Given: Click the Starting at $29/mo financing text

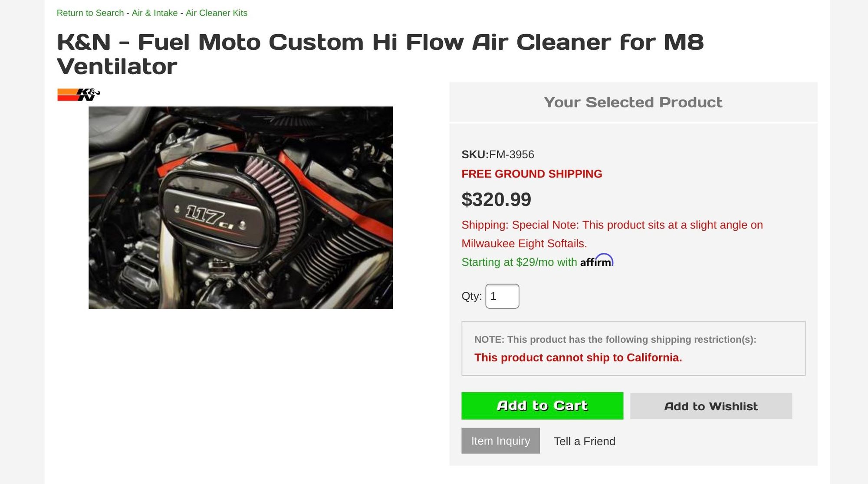Looking at the screenshot, I should 519,262.
